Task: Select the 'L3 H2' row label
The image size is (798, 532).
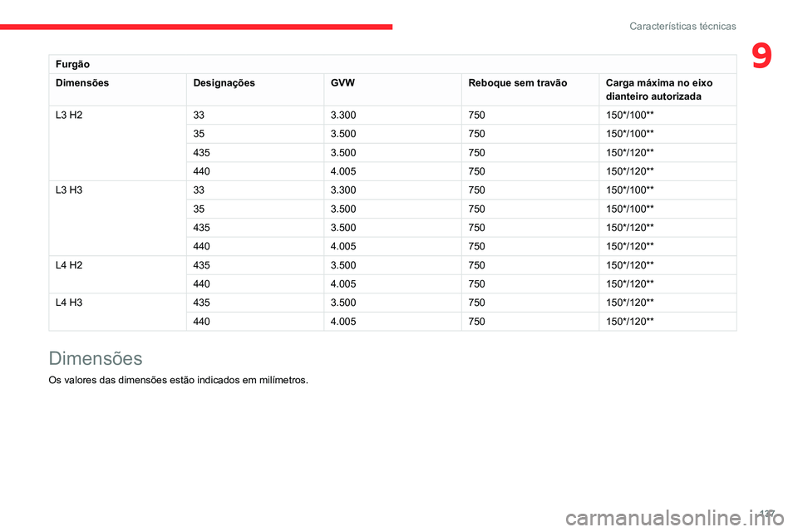Action: (x=69, y=115)
